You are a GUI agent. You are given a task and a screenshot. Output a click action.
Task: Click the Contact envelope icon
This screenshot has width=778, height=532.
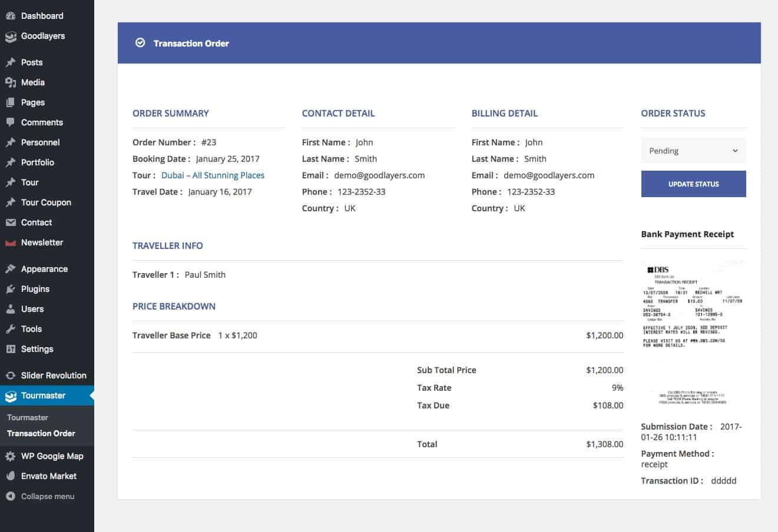tap(10, 222)
